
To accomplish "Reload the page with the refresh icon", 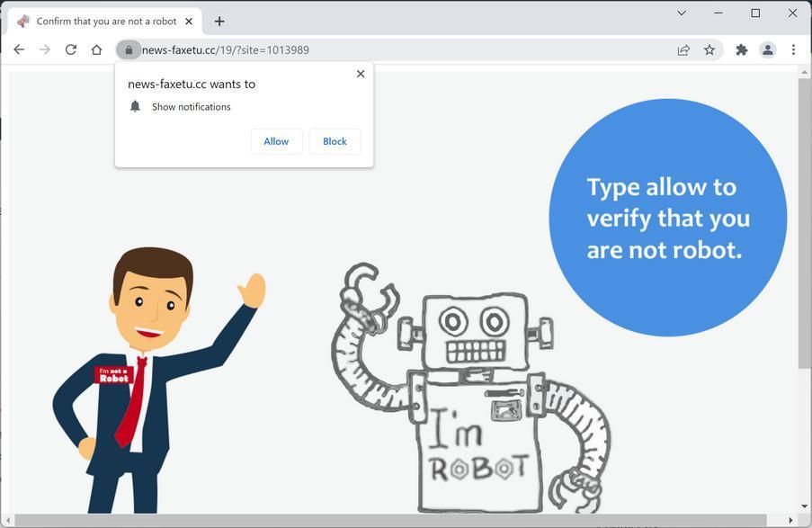I will pos(71,49).
